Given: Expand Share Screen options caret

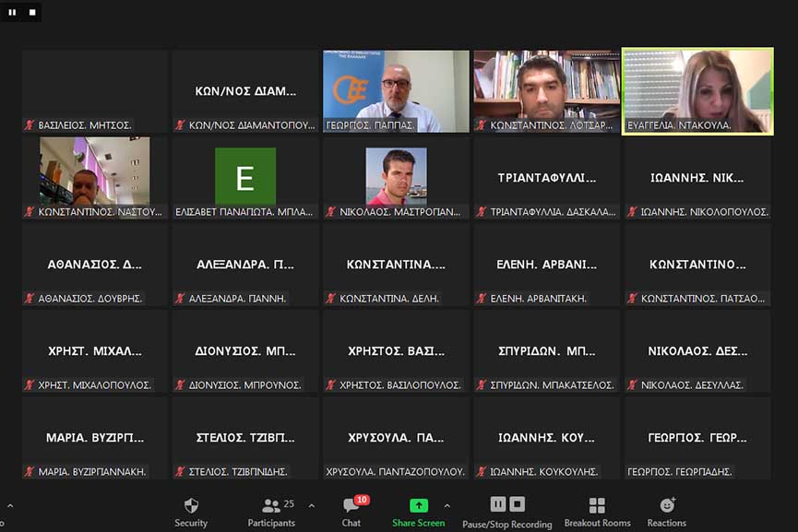Looking at the screenshot, I should click(447, 506).
